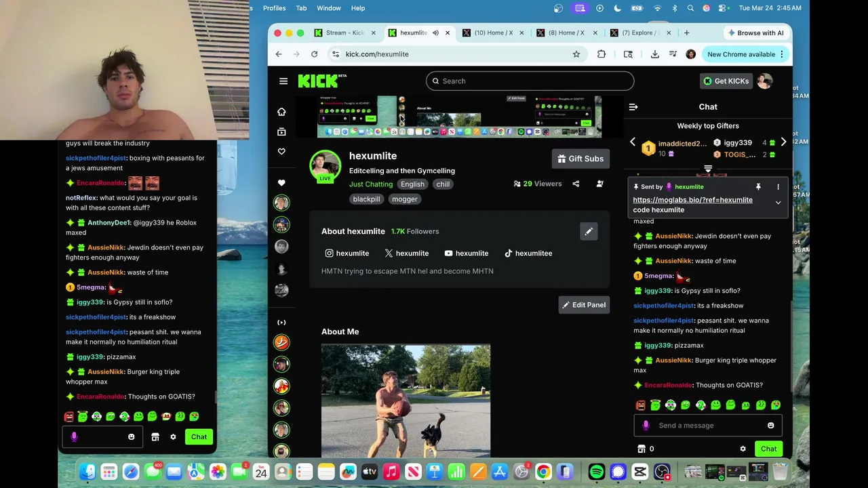Open Following outline heart icon in sidebar
868x488 pixels.
pos(281,152)
